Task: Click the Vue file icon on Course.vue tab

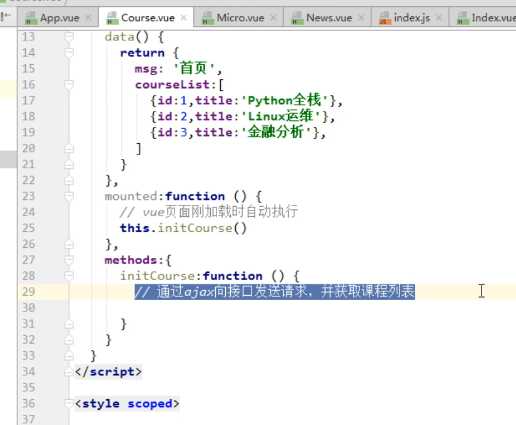Action: pos(112,18)
